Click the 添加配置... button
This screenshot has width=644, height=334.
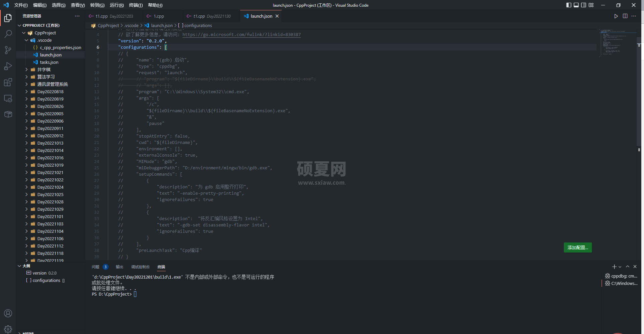click(x=578, y=247)
